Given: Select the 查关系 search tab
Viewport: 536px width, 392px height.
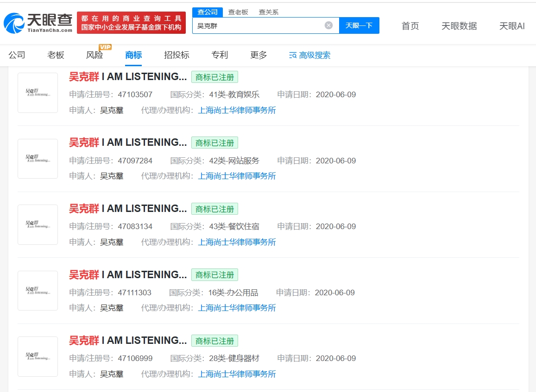Looking at the screenshot, I should click(268, 12).
